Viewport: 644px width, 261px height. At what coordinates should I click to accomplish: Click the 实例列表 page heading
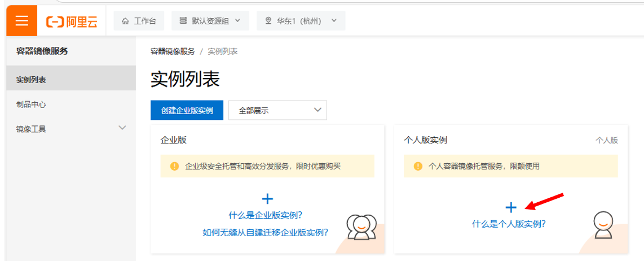coord(185,79)
